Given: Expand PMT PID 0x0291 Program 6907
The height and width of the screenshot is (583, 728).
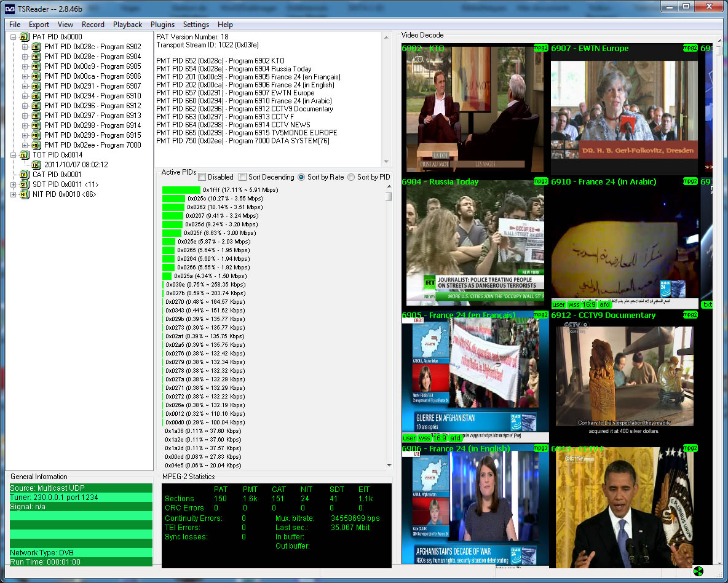Looking at the screenshot, I should pos(25,86).
